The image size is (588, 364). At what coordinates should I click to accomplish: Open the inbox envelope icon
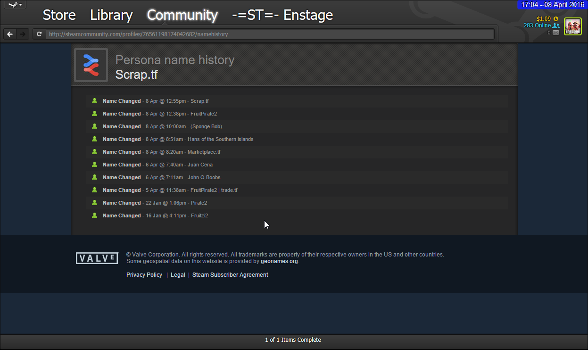coord(555,33)
